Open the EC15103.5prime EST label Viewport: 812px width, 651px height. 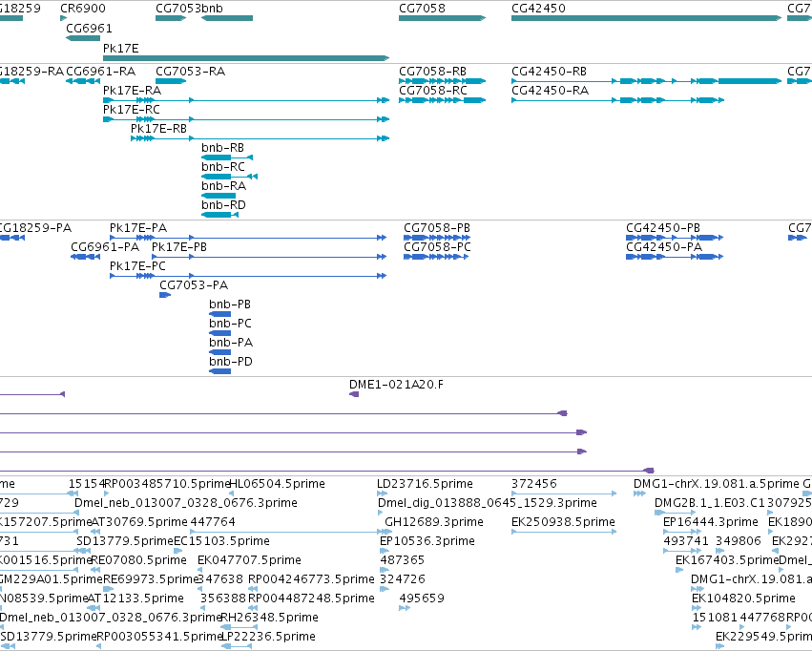(221, 541)
